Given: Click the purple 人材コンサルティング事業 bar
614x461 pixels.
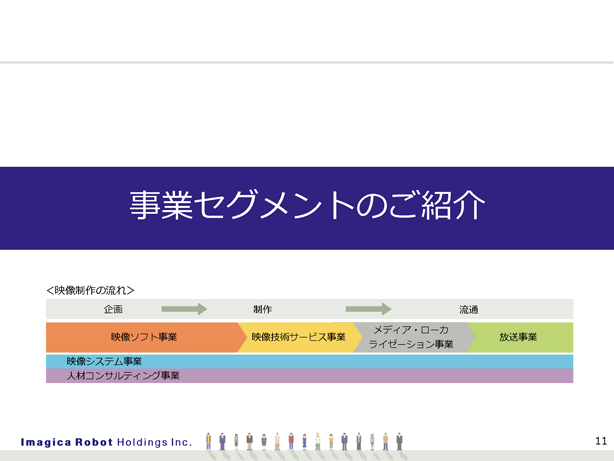Looking at the screenshot, I should coord(309,376).
